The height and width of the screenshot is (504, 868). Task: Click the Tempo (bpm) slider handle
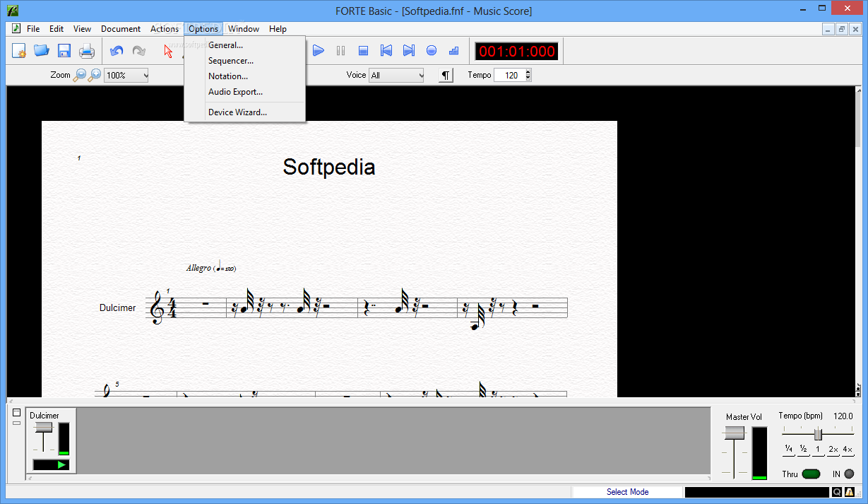(818, 434)
